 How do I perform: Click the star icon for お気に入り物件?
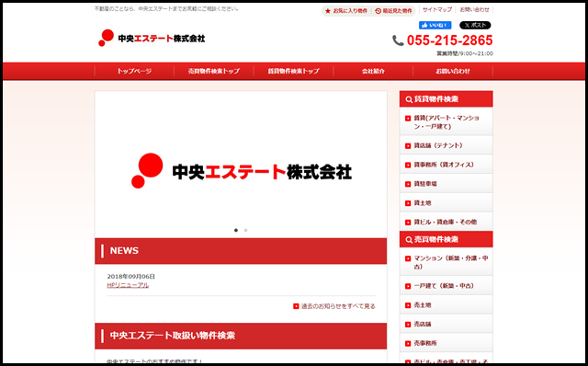(x=328, y=11)
